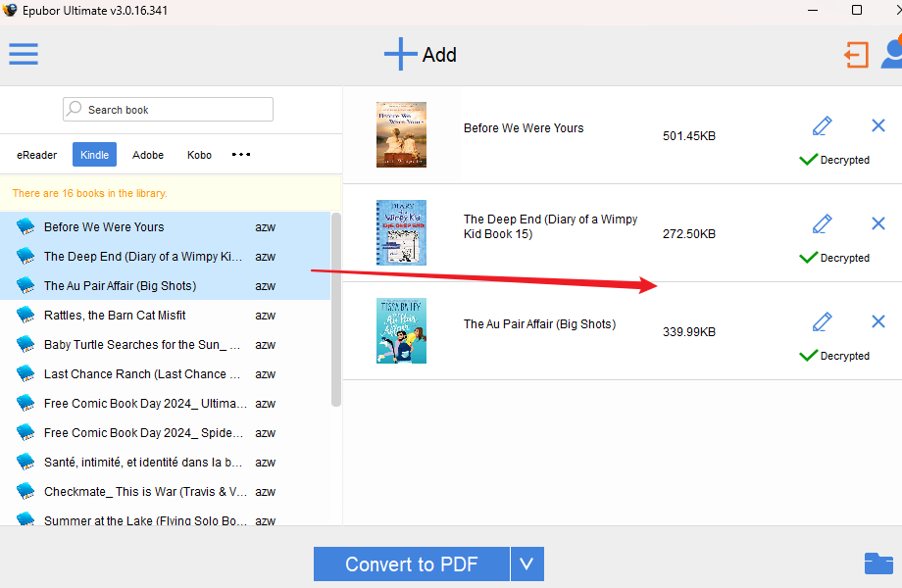Click the Au Pair Affair title in the right pane
This screenshot has width=902, height=588.
point(539,323)
